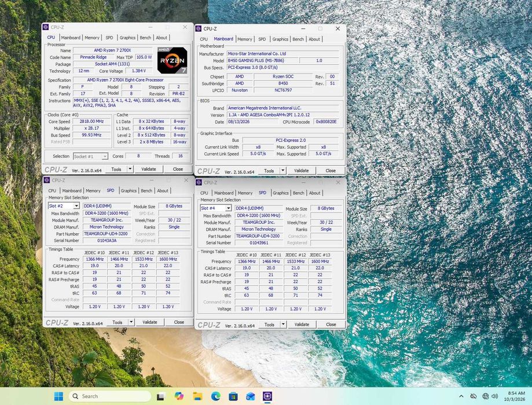Open Tools dropdown arrow in CPU window
Image resolution: width=532 pixels, height=405 pixels.
coord(130,169)
